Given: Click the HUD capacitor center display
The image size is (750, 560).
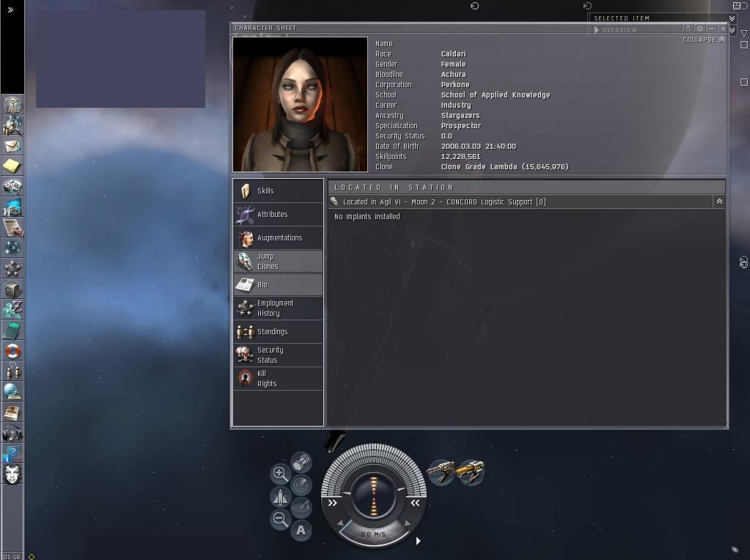Looking at the screenshot, I should tap(373, 495).
